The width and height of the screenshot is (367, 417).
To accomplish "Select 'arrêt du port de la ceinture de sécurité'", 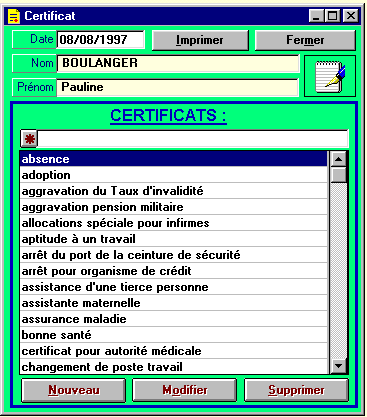I will [x=174, y=255].
